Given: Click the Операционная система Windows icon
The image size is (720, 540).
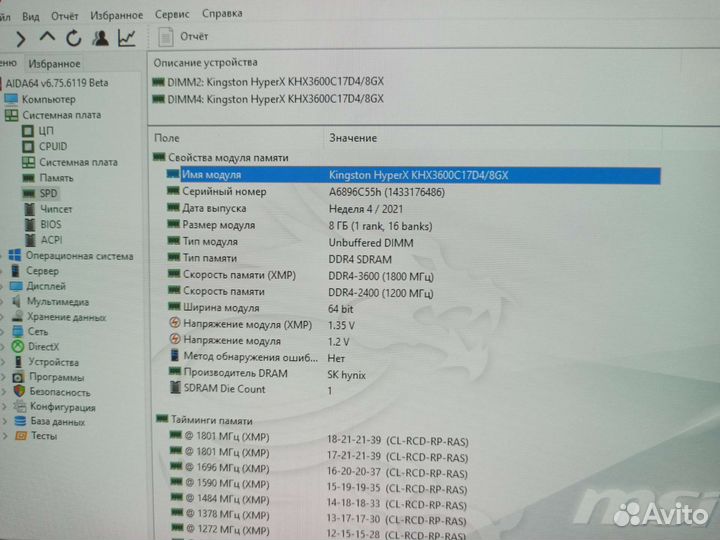Looking at the screenshot, I should [15, 255].
